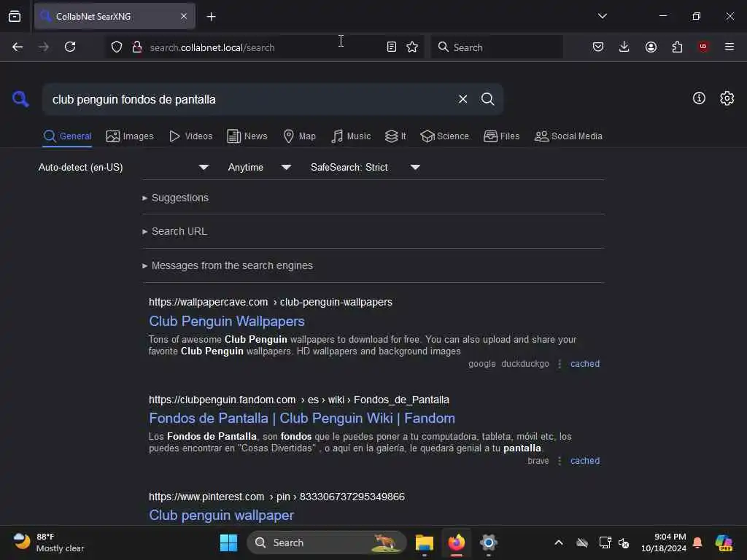The image size is (747, 560).
Task: Click the site security padlock icon
Action: [136, 47]
